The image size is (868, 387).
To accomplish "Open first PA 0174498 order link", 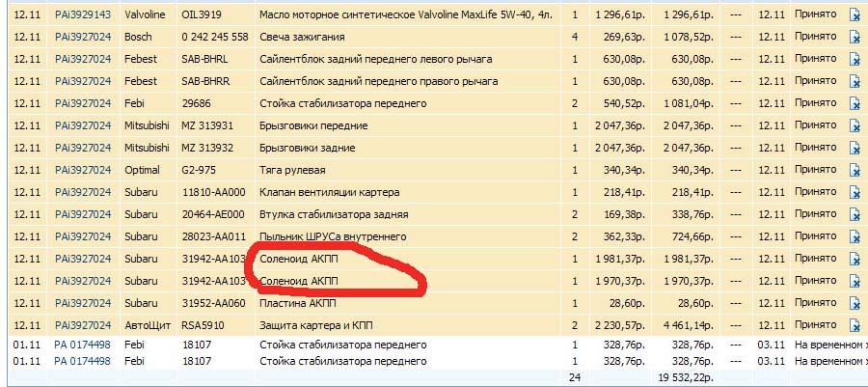I will pyautogui.click(x=82, y=344).
